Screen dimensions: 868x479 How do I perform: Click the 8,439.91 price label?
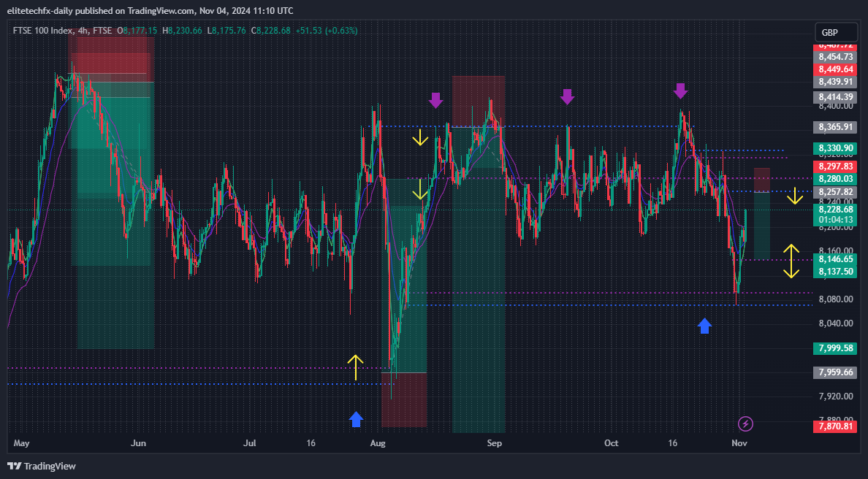[835, 82]
